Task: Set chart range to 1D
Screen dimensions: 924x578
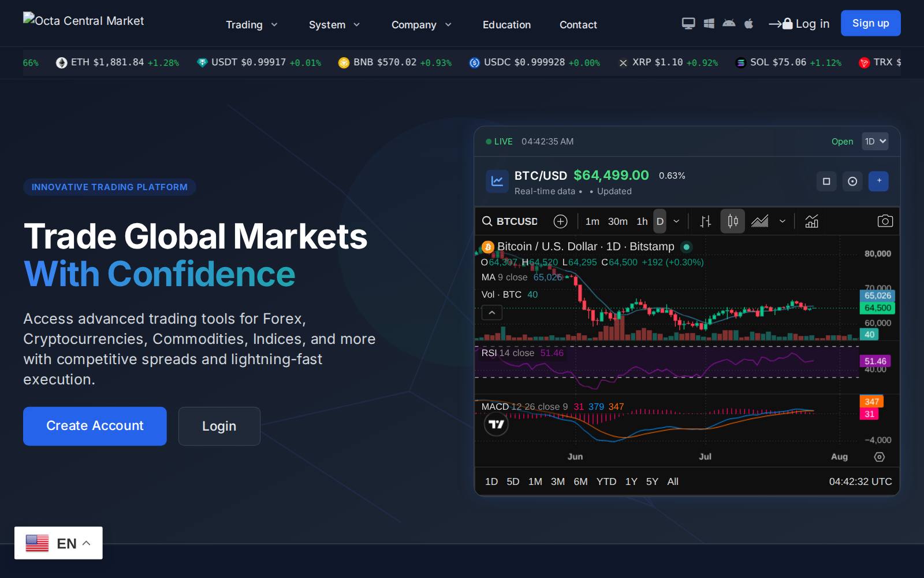Action: (x=491, y=481)
